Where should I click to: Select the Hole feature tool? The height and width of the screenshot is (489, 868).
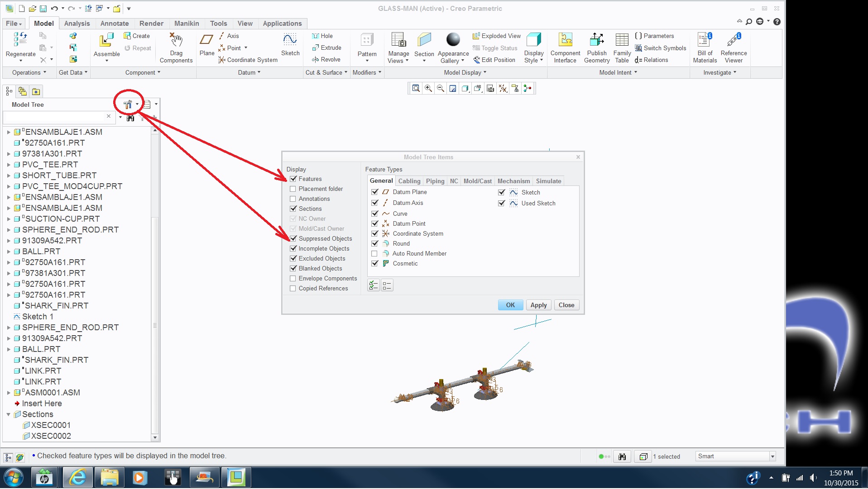322,36
